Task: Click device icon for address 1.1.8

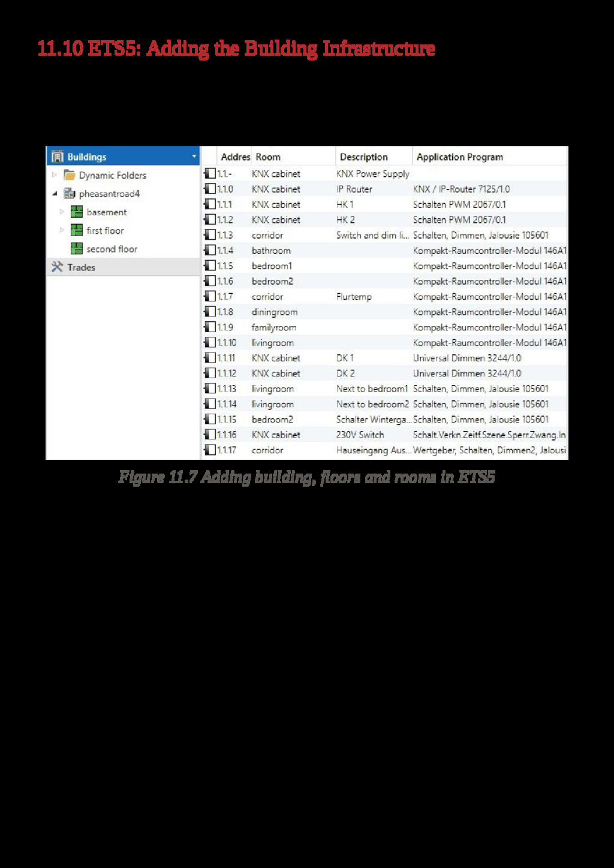Action: pyautogui.click(x=209, y=312)
